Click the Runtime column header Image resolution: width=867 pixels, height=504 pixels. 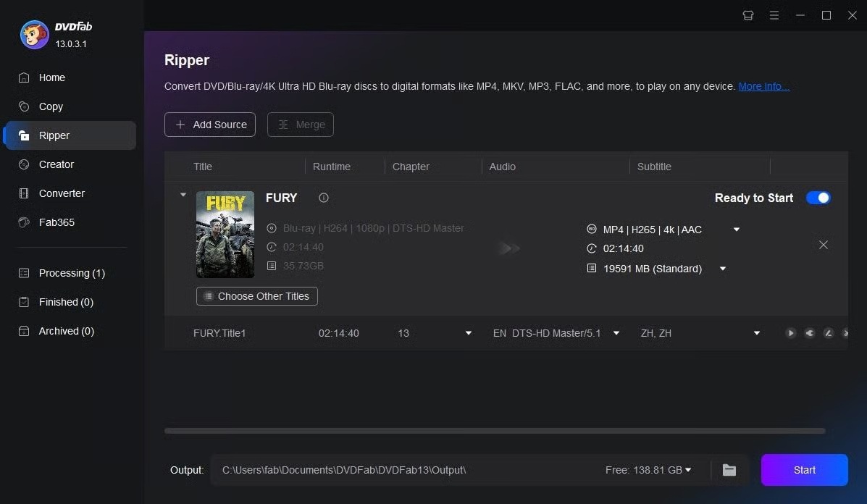pyautogui.click(x=331, y=167)
